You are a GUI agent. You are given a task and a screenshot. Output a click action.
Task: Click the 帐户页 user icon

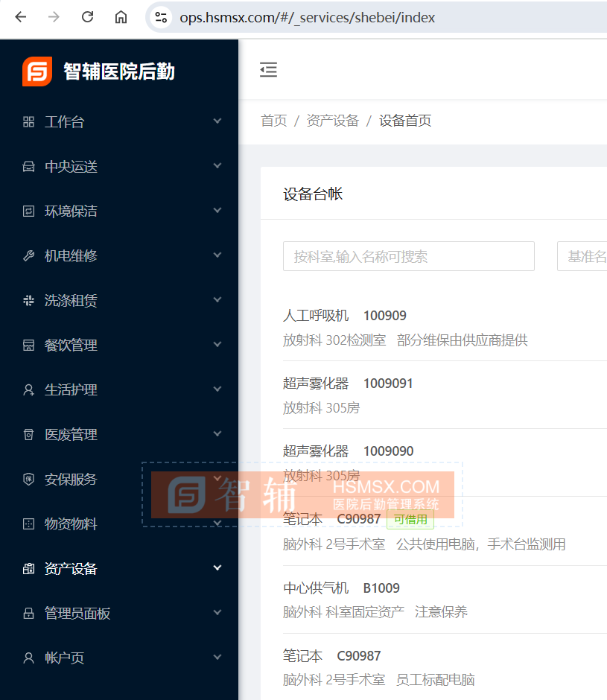tap(29, 658)
